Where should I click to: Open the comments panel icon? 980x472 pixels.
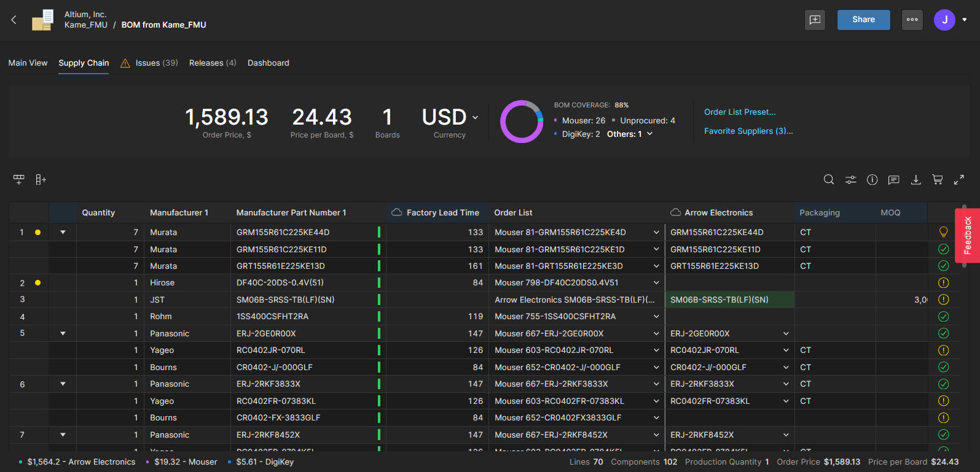(894, 179)
